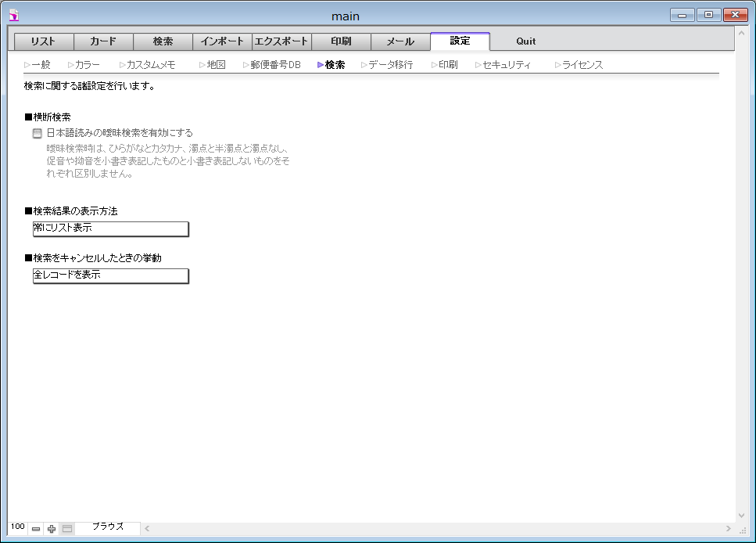This screenshot has width=756, height=543.
Task: Enable 日本語読みの曖昧検索 checkbox
Action: (37, 134)
